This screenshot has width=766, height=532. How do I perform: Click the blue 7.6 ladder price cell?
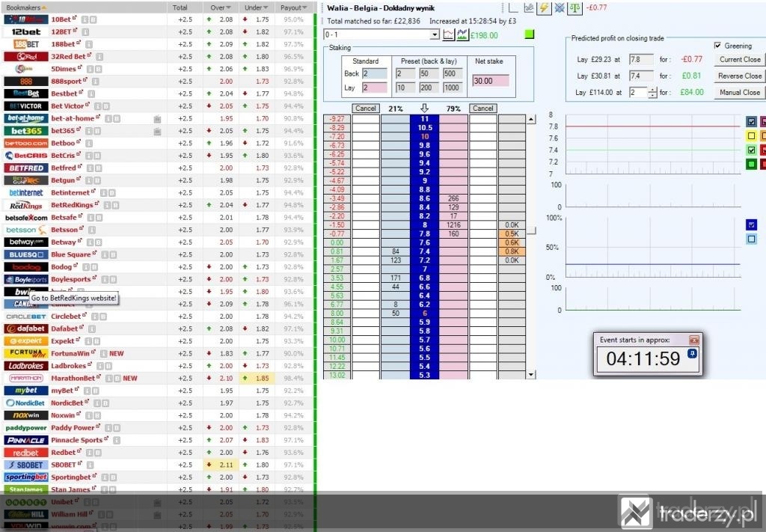coord(425,242)
